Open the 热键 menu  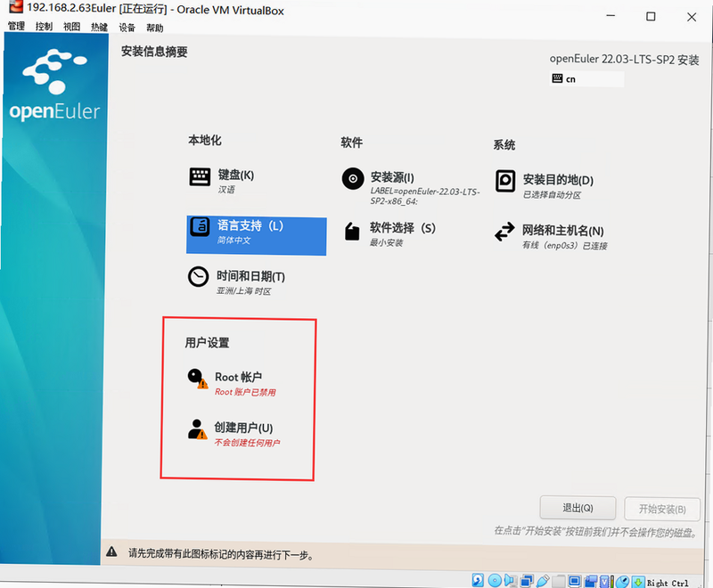point(99,28)
